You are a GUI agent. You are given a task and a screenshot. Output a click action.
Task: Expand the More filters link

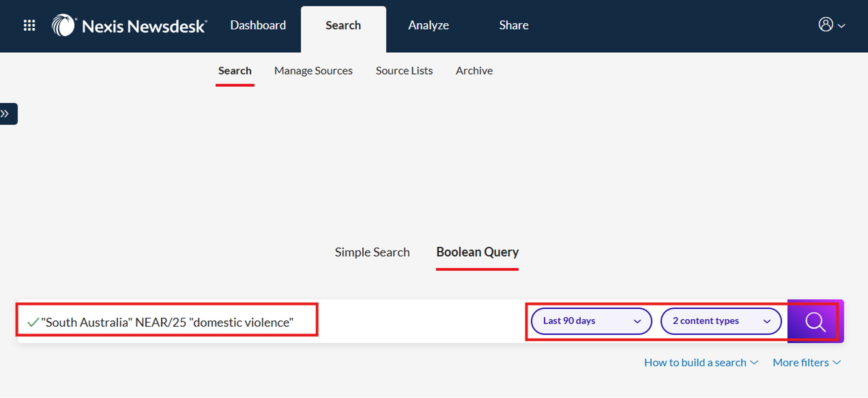[x=806, y=363]
